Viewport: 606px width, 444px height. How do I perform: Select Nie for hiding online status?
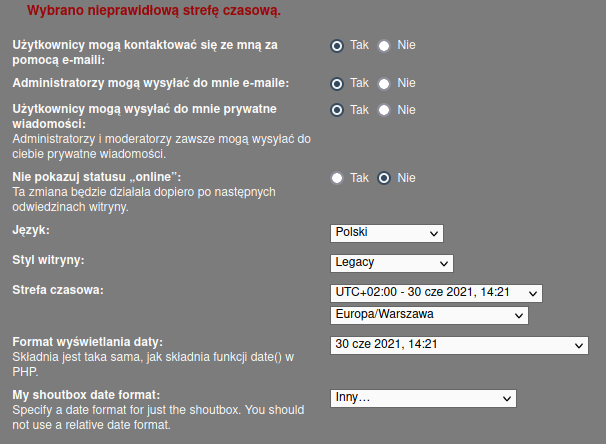tap(384, 178)
